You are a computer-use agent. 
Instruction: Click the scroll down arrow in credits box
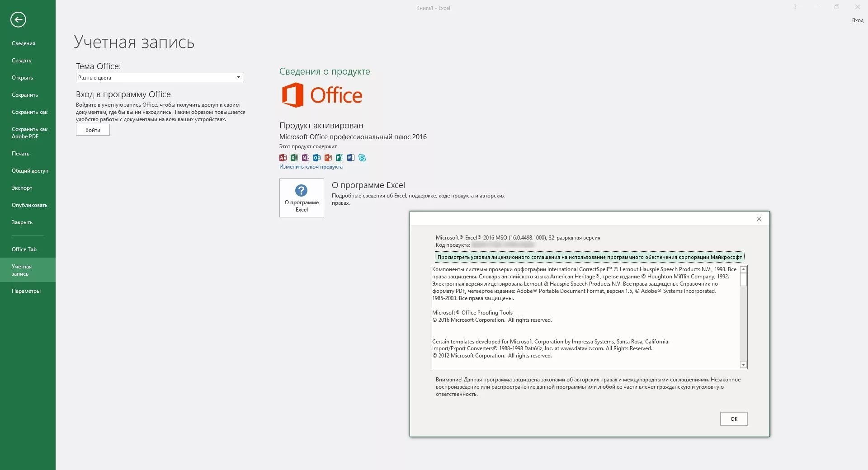tap(743, 365)
